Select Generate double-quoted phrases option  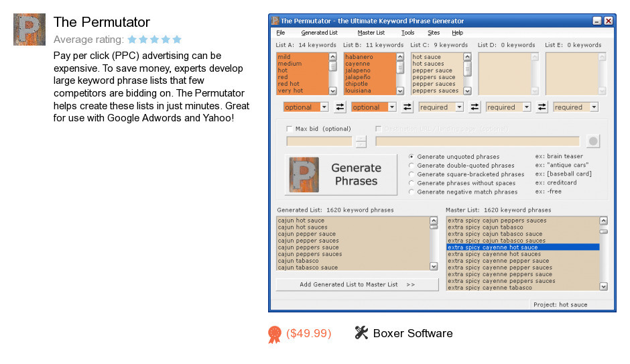click(x=411, y=166)
